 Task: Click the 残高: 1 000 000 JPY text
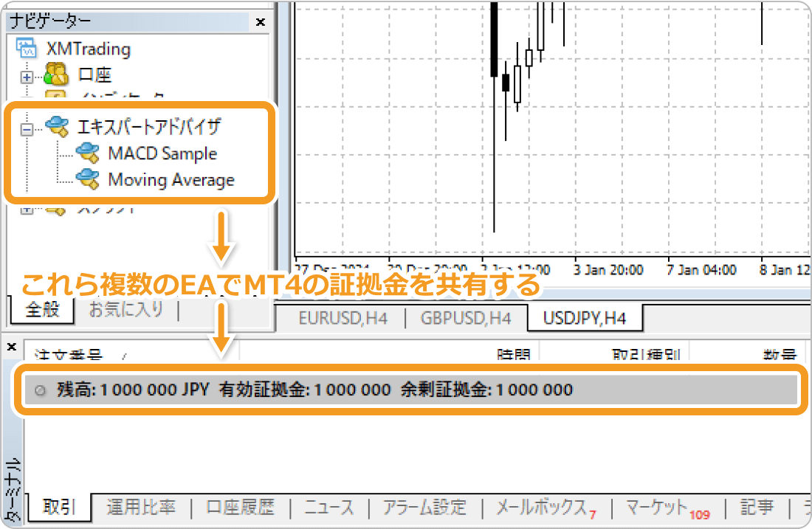(x=133, y=390)
